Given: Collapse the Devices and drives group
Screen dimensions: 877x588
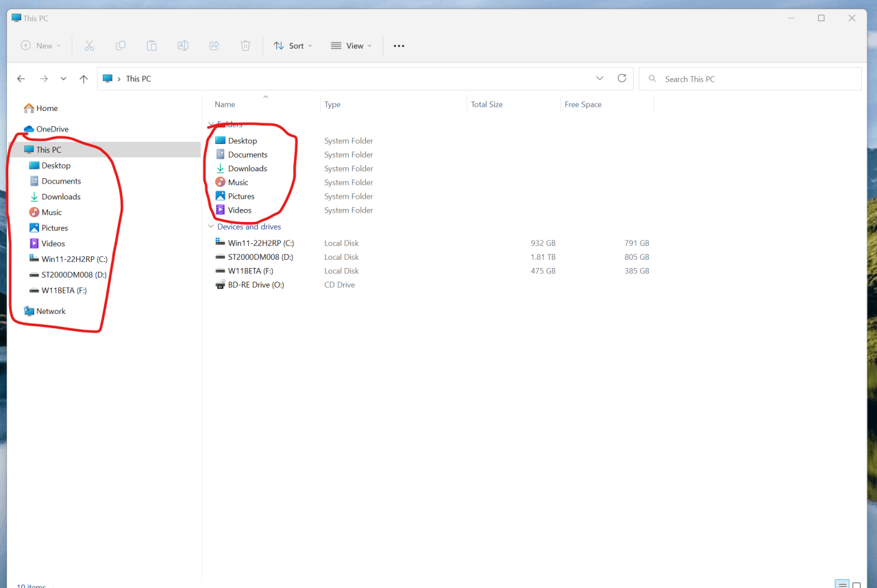Looking at the screenshot, I should click(x=211, y=227).
